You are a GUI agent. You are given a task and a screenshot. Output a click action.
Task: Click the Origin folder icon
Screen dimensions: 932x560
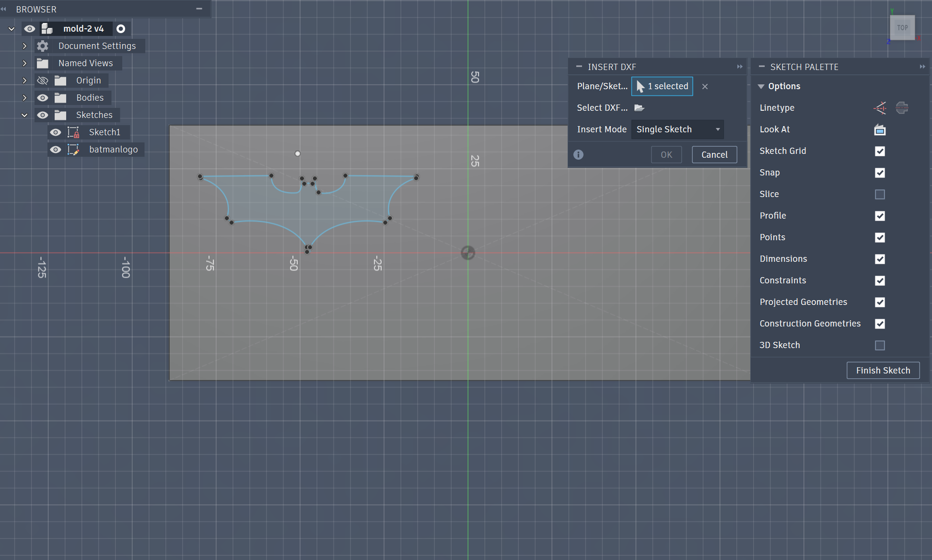60,81
